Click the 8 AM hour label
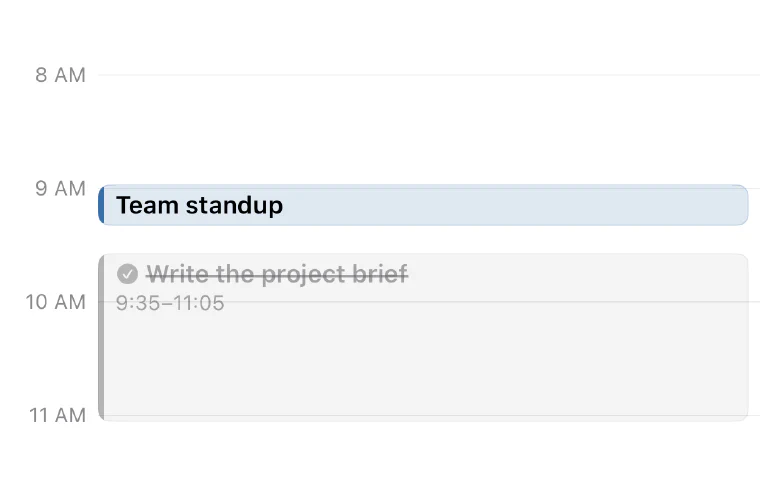760x479 pixels. 60,75
